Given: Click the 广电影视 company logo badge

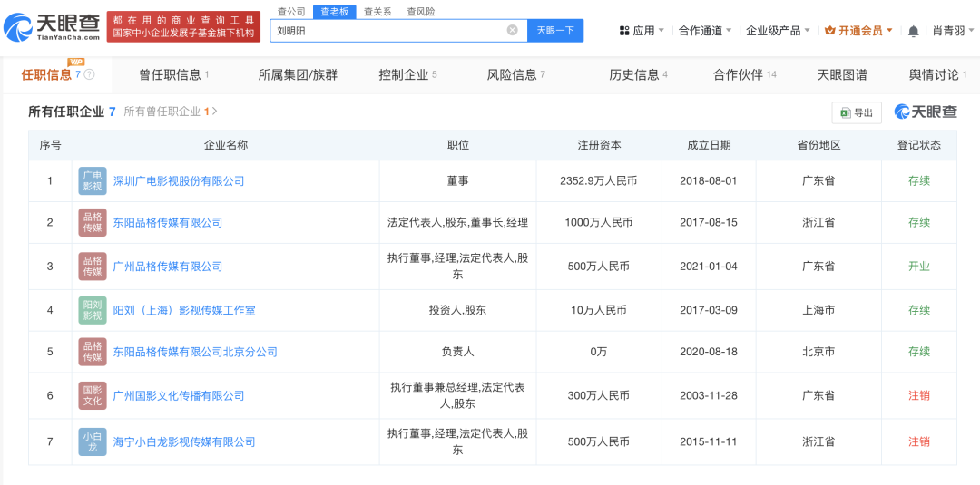Looking at the screenshot, I should coord(93,181).
